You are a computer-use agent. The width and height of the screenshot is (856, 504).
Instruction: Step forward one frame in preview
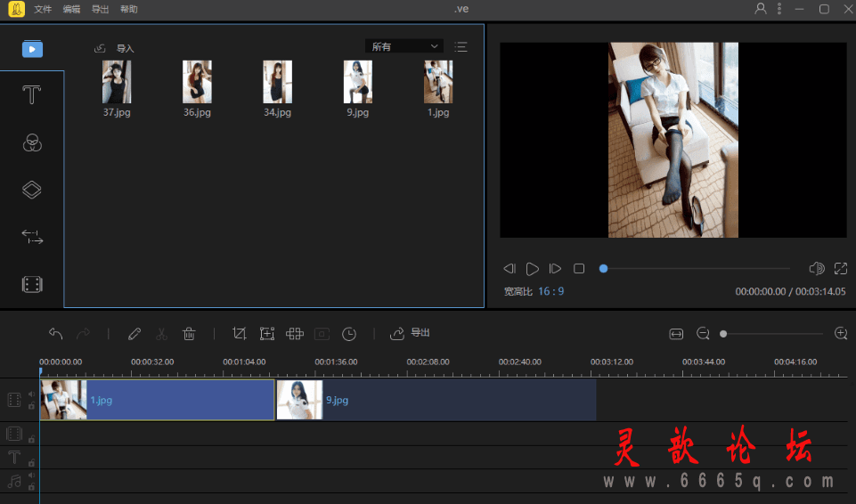(555, 268)
